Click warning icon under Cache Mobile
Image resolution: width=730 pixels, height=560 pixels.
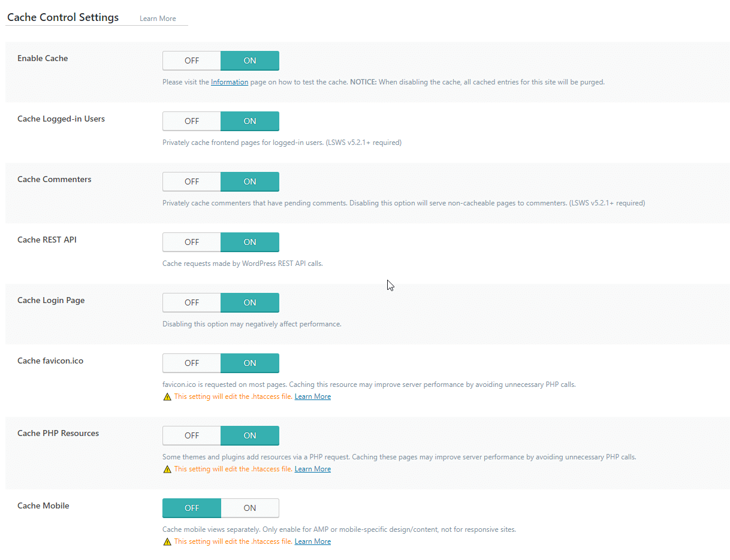click(x=167, y=541)
